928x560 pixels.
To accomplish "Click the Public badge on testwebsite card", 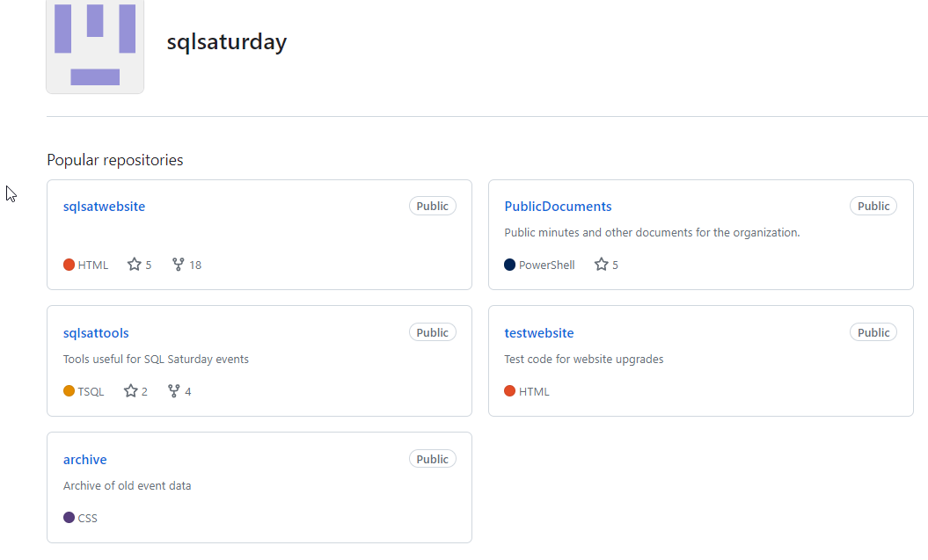I will [873, 333].
